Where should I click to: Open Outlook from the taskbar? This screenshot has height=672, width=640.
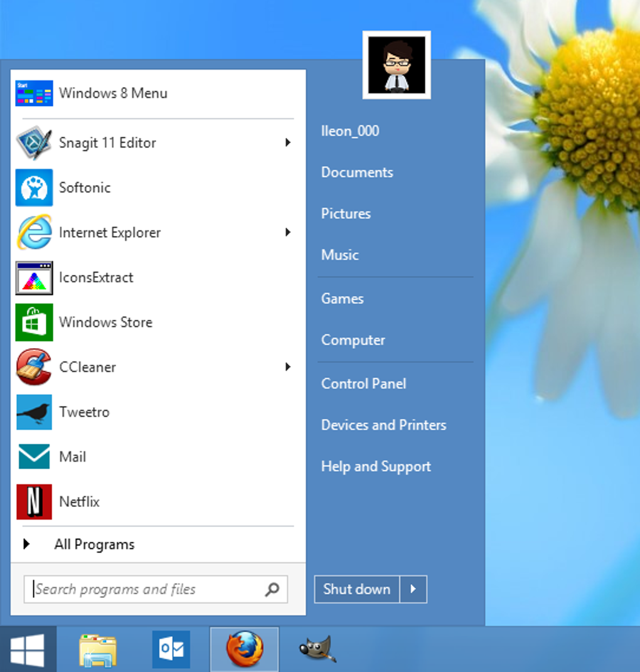(x=171, y=649)
